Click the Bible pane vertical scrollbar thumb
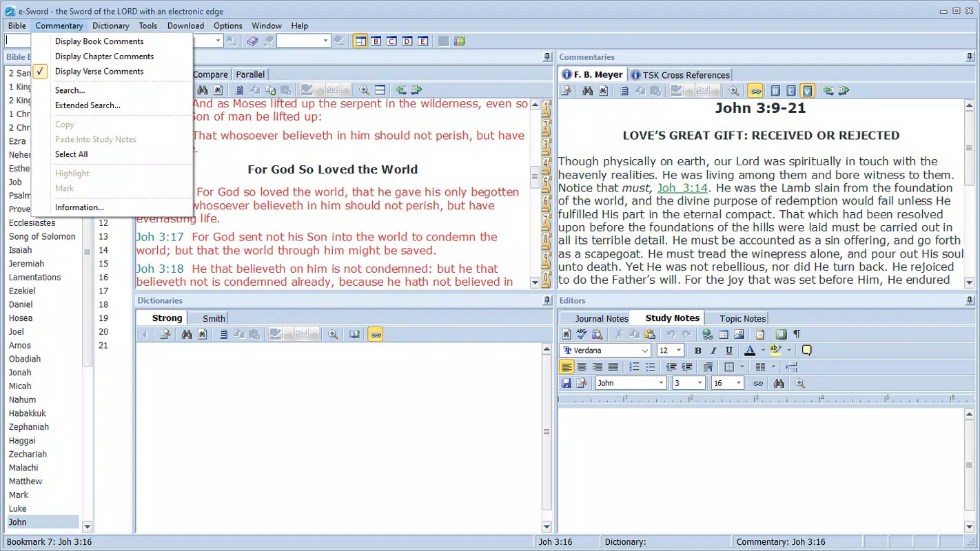 pyautogui.click(x=535, y=177)
